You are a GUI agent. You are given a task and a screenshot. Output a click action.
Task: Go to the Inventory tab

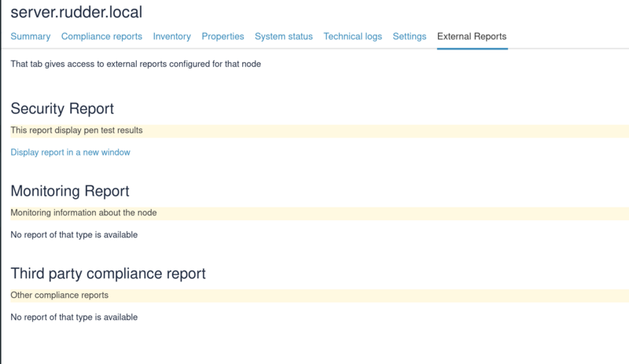point(171,36)
